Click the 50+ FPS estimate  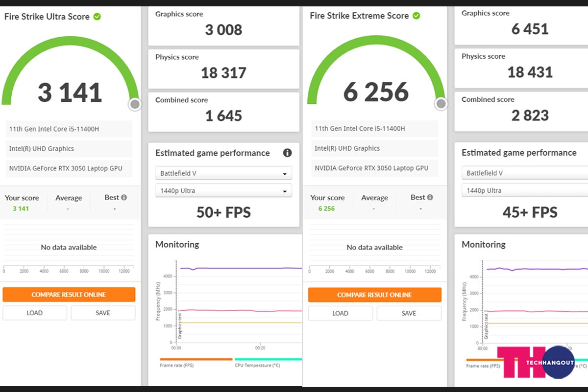[x=224, y=212]
